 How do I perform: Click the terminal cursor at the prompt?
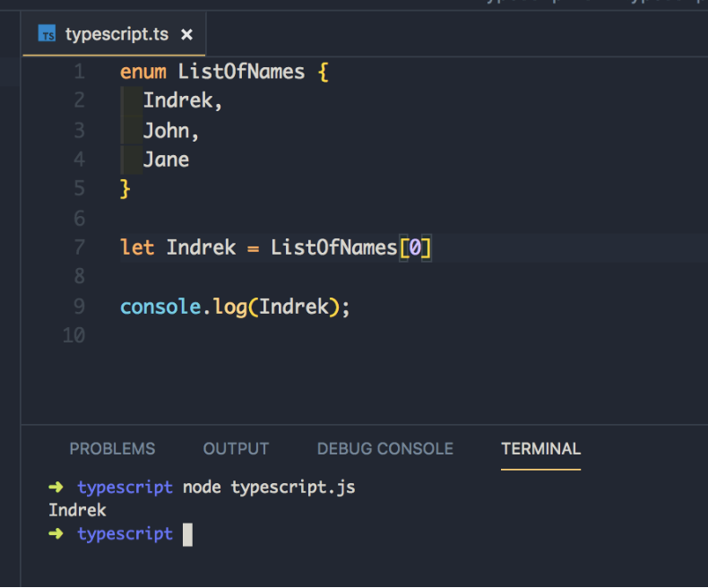187,535
